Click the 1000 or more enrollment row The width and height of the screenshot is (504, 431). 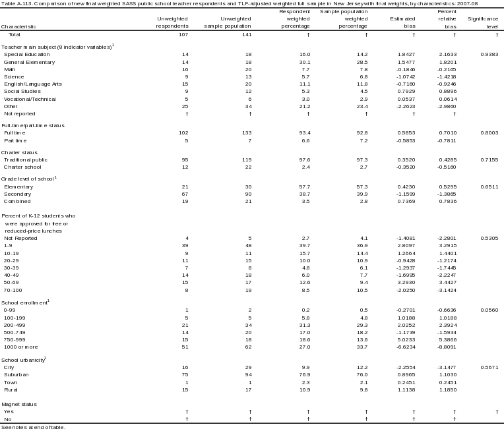(23, 346)
